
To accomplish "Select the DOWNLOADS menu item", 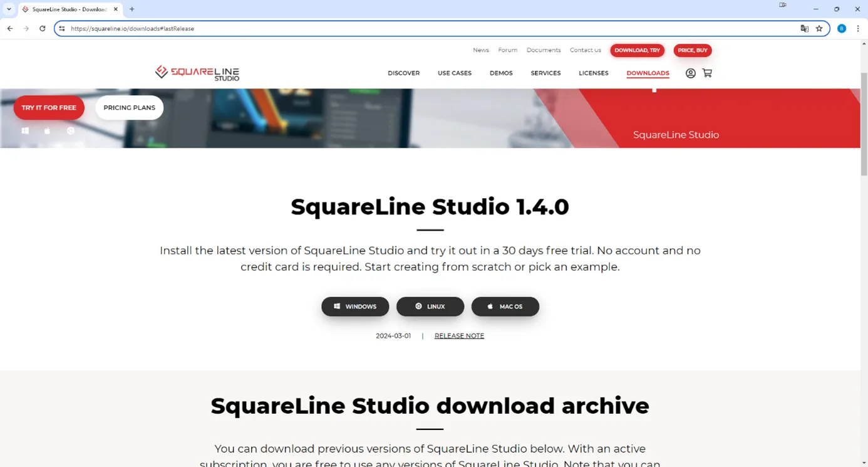I will (x=648, y=73).
